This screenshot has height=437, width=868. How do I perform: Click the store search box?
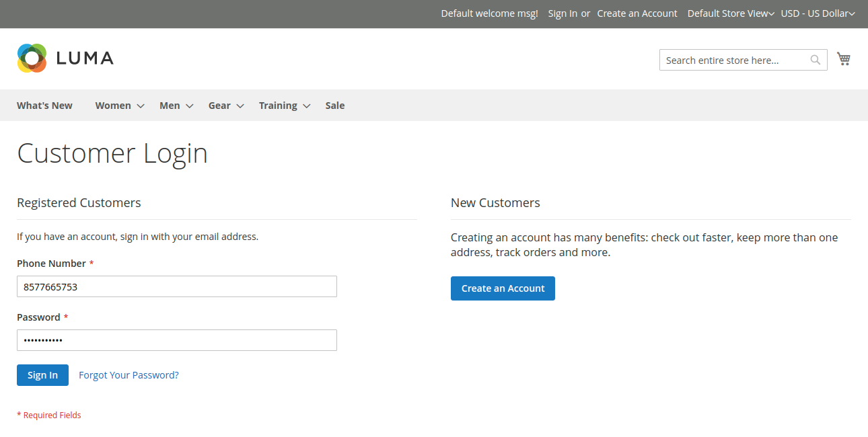(733, 60)
